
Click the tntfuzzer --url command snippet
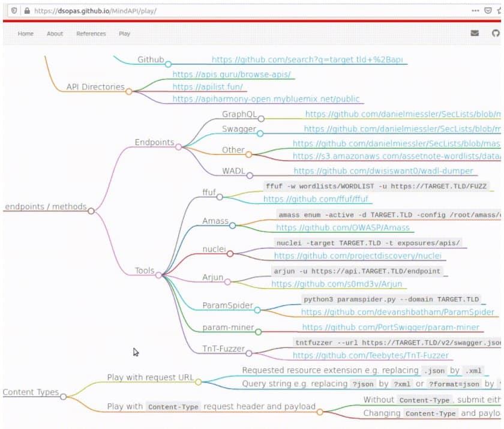pyautogui.click(x=397, y=343)
